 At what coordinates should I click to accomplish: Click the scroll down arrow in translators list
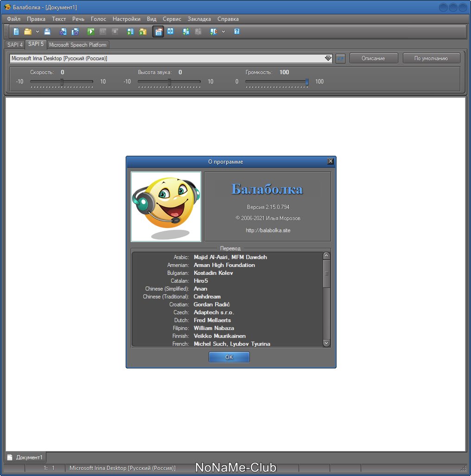[x=326, y=343]
